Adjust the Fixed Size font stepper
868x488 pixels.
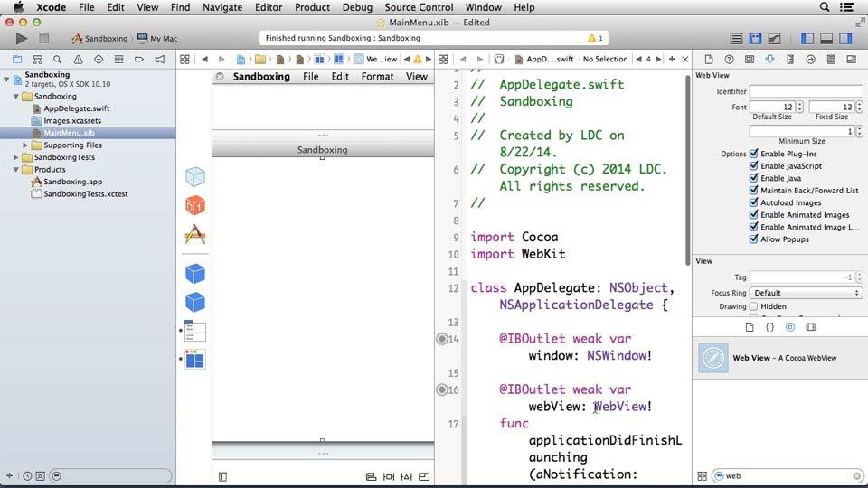(859, 107)
